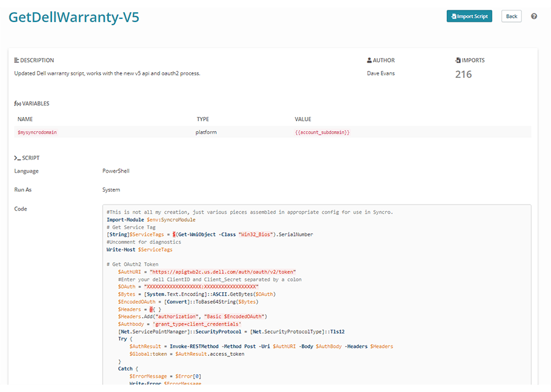Click the Language label
Image resolution: width=551 pixels, height=392 pixels.
coord(26,171)
